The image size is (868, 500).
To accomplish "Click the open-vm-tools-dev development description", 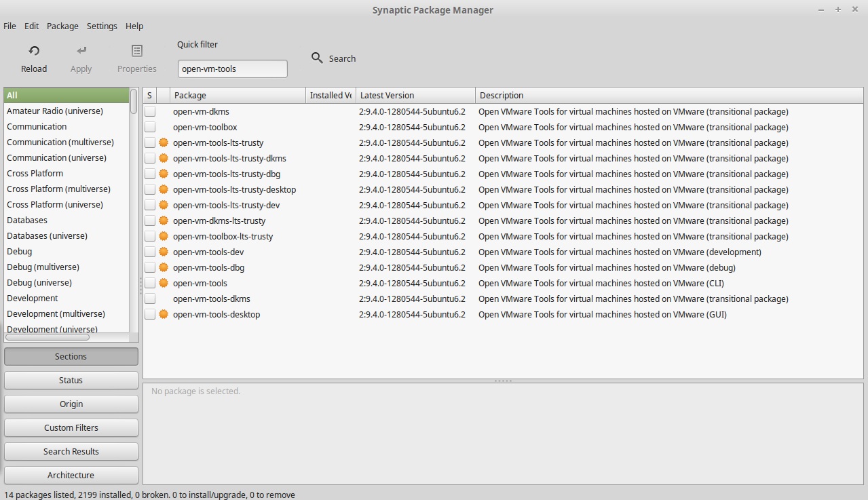I will pyautogui.click(x=620, y=252).
